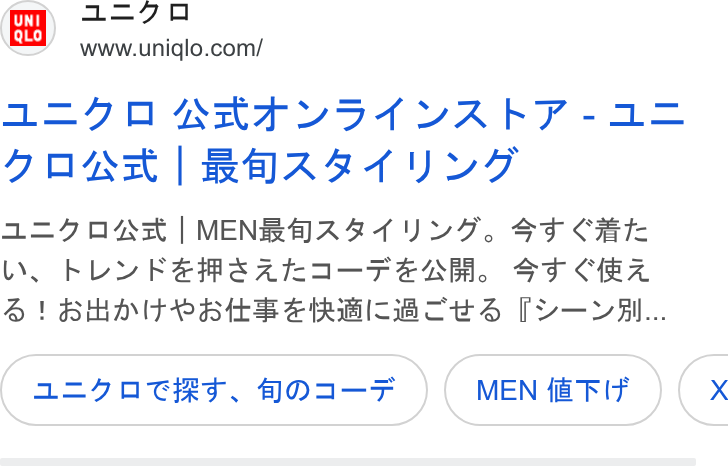Click the gray divider bar at the bottom
This screenshot has width=728, height=466.
tap(348, 462)
